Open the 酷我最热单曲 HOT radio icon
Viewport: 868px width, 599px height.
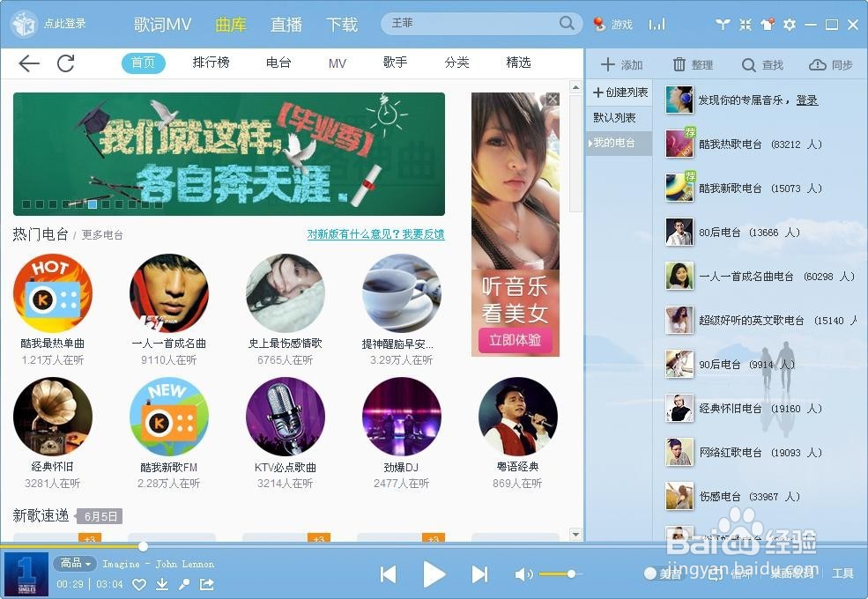tap(53, 293)
